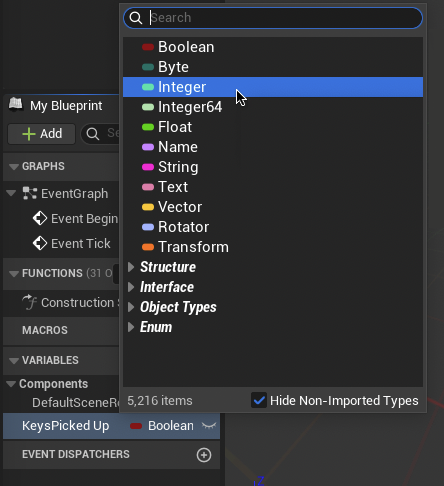Image resolution: width=444 pixels, height=486 pixels.
Task: Collapse the GRAPHS section
Action: (x=14, y=167)
